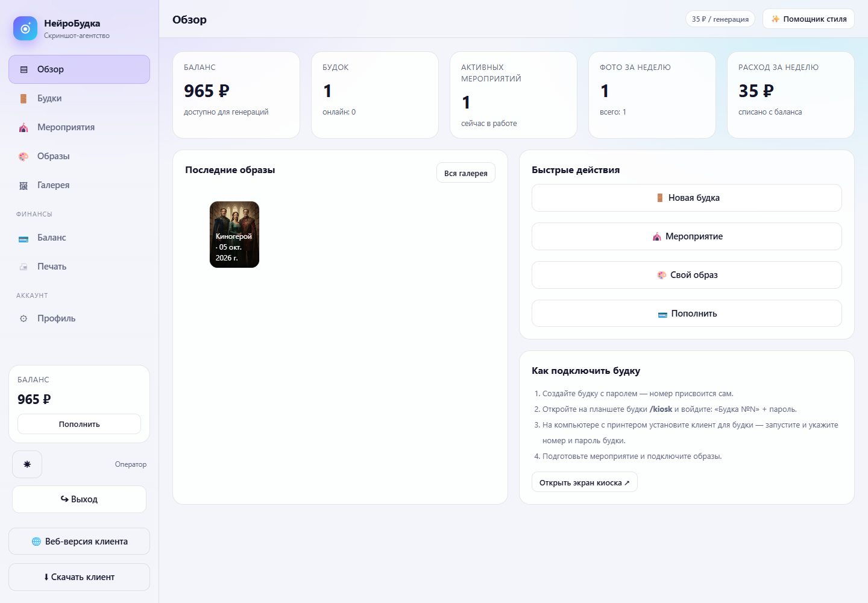
Task: Click the tent icon in quick action Мероприятие
Action: click(x=657, y=236)
